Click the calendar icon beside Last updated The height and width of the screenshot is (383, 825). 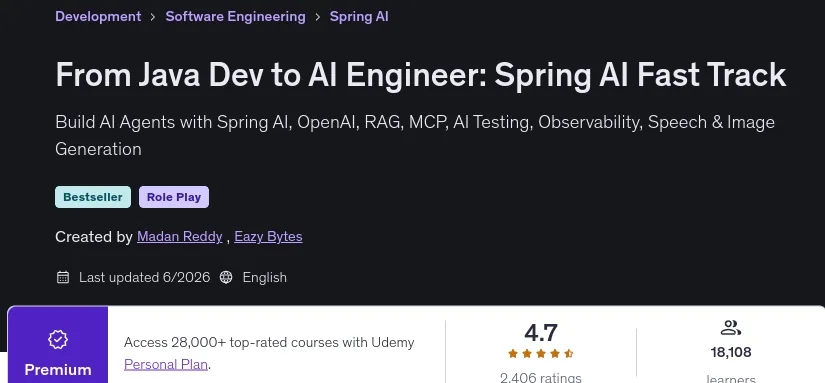[63, 277]
